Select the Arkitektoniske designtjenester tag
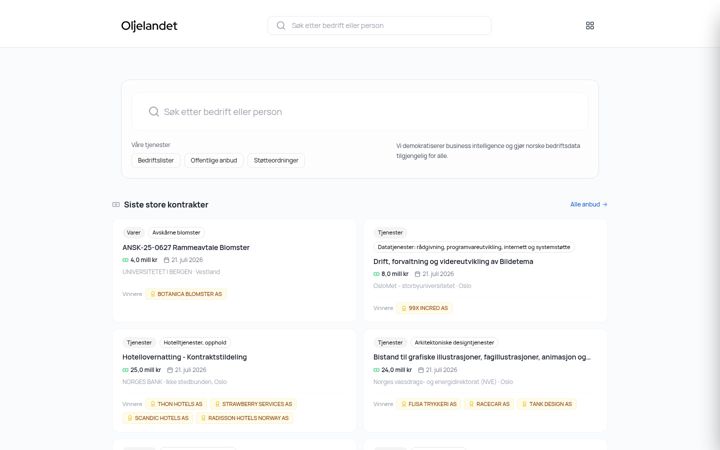The height and width of the screenshot is (450, 720). coord(454,343)
